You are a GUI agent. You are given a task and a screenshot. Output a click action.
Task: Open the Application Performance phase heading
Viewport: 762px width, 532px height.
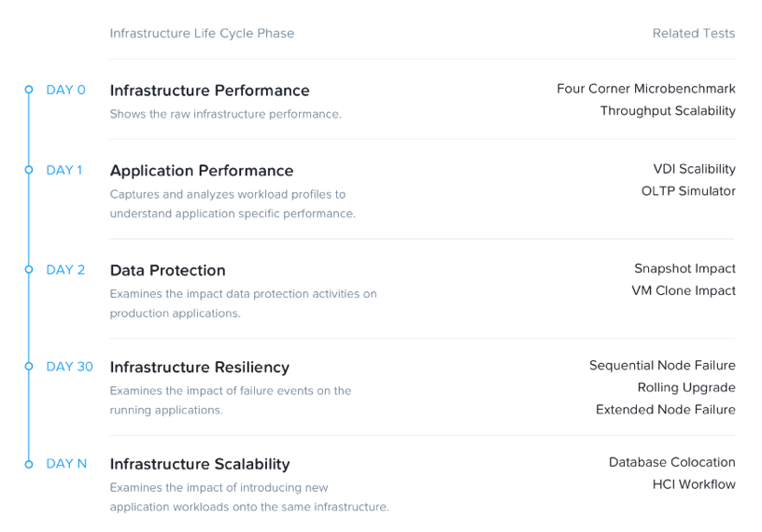(202, 171)
